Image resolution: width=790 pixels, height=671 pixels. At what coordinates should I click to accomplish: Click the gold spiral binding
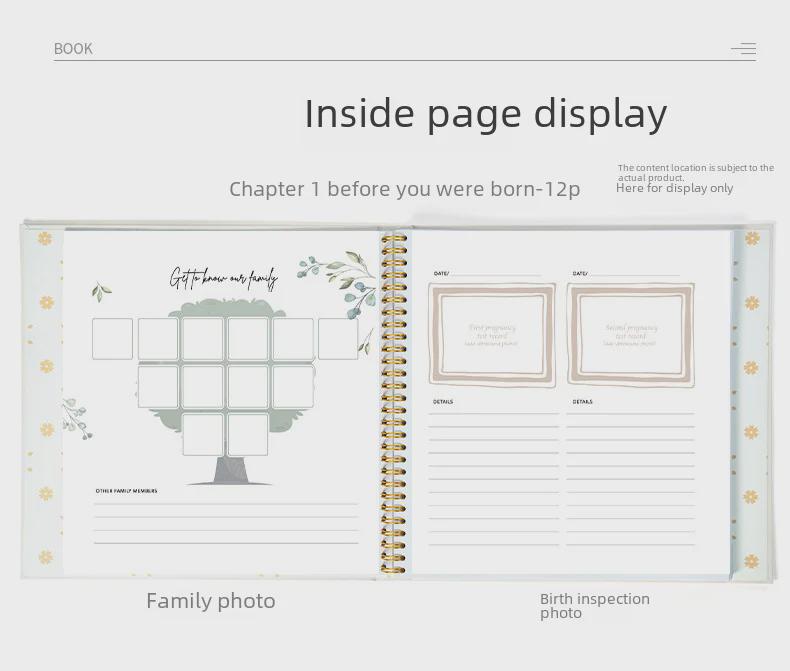click(393, 403)
